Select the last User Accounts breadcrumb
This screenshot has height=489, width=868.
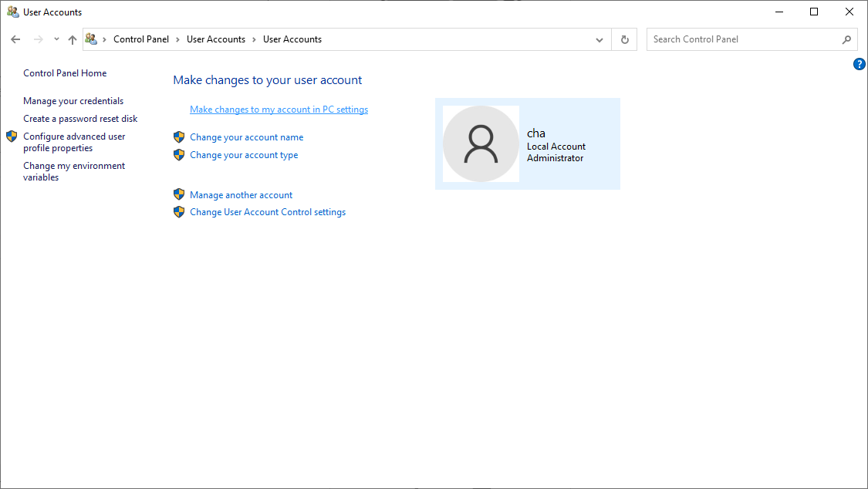pyautogui.click(x=292, y=39)
